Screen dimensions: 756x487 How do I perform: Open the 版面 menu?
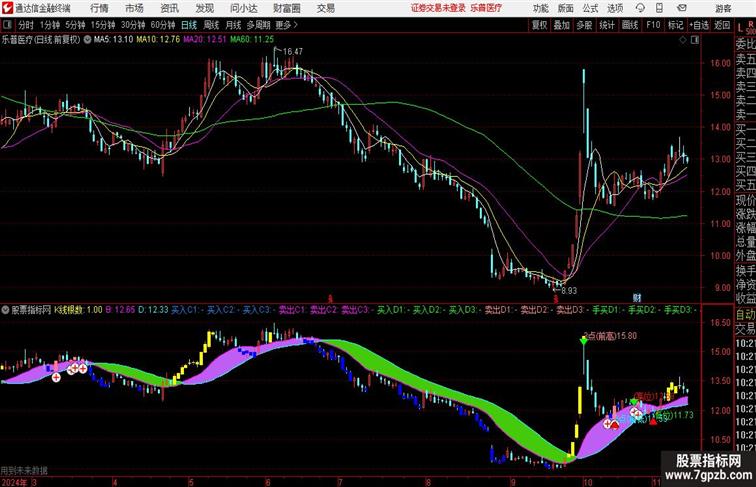pos(566,8)
